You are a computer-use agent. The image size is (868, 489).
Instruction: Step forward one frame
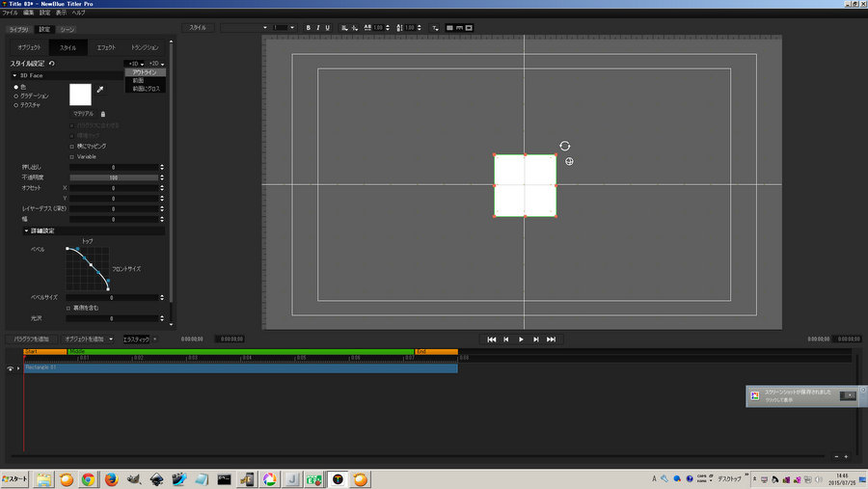pyautogui.click(x=536, y=340)
